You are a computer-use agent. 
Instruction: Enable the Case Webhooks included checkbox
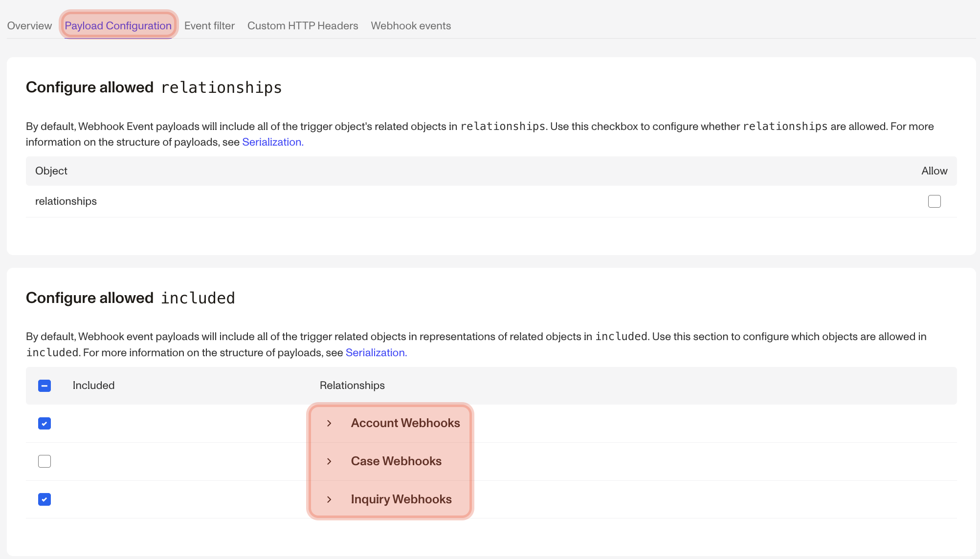pos(45,461)
